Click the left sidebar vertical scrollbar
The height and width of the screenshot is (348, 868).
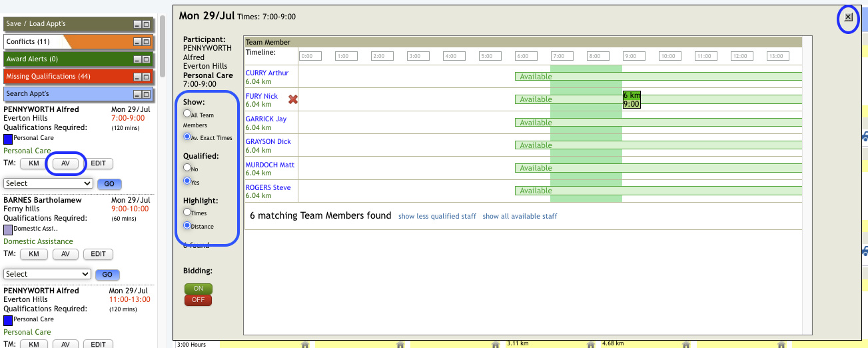point(162,47)
